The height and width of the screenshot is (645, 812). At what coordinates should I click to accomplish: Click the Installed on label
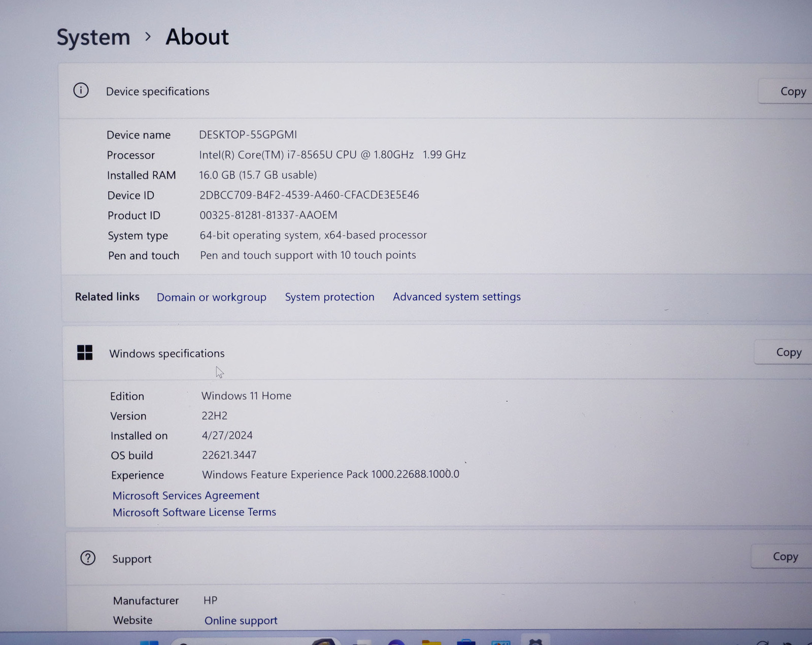(x=139, y=436)
